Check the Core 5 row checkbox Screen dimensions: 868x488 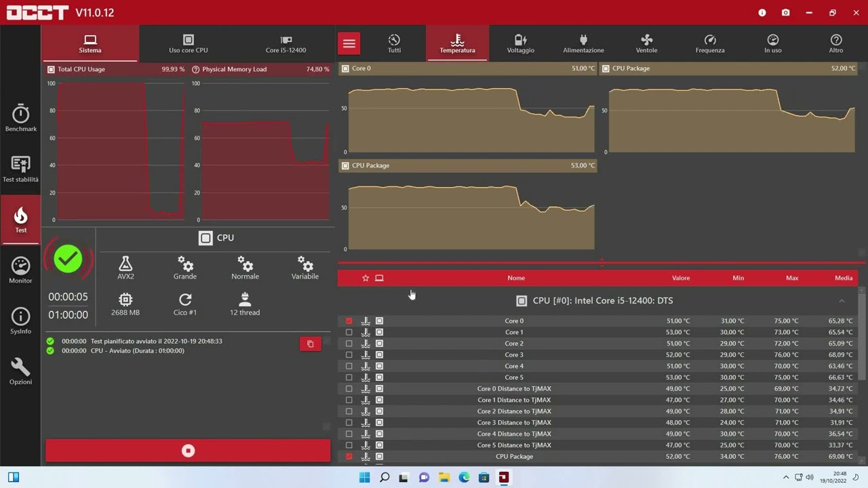tap(349, 378)
